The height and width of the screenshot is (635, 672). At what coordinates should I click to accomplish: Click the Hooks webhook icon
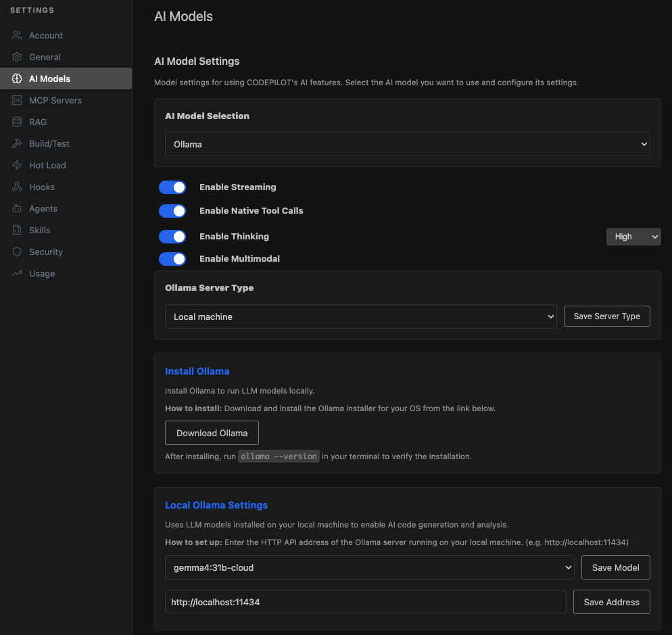coord(17,187)
